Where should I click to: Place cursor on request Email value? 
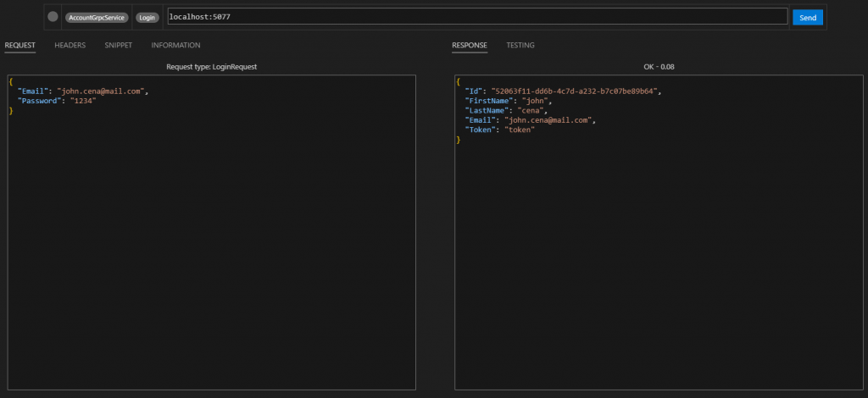click(x=102, y=91)
